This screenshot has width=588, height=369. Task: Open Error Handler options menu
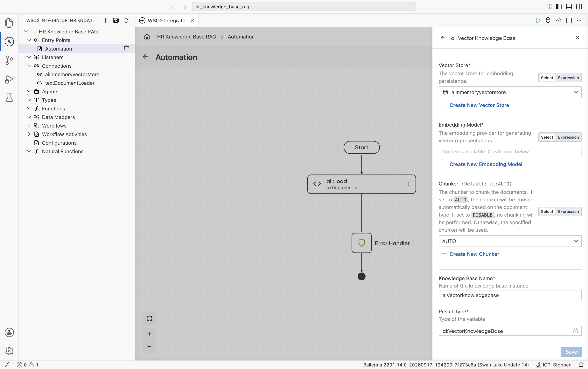point(414,243)
